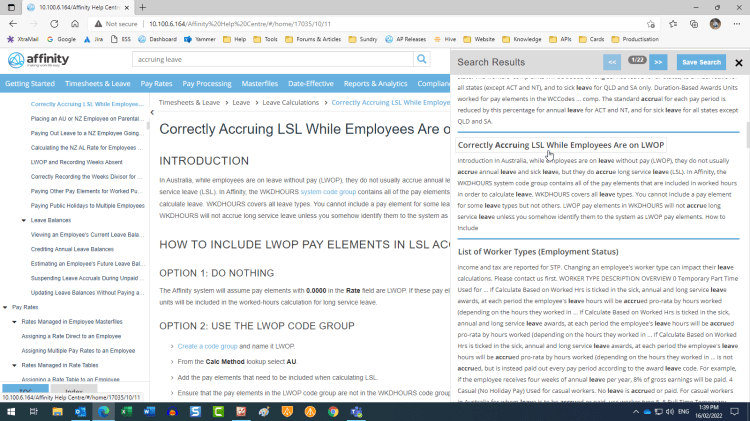
Task: Collapse the sidebar with the arrow handle
Action: pos(151,112)
